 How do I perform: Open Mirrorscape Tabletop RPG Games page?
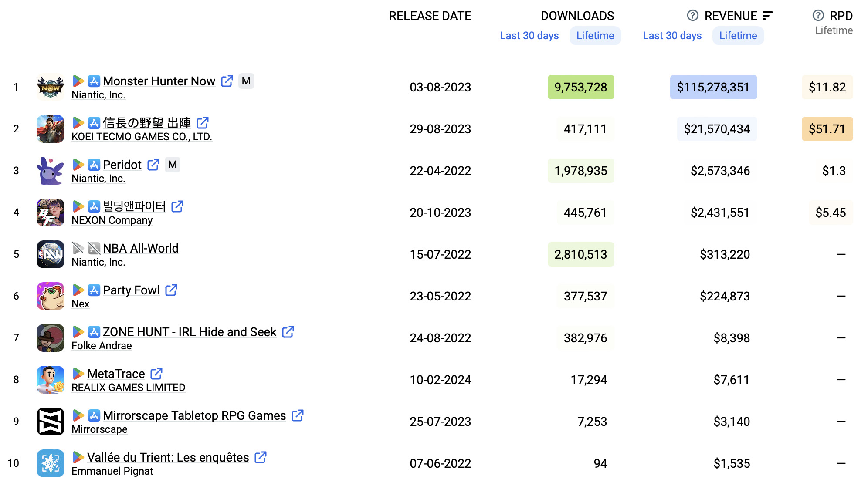[x=194, y=415]
